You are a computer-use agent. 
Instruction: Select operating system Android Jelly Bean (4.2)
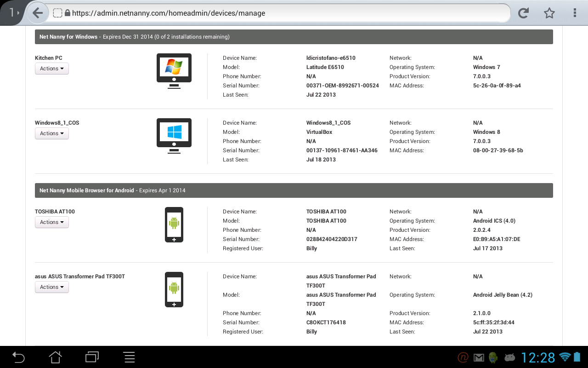coord(503,295)
